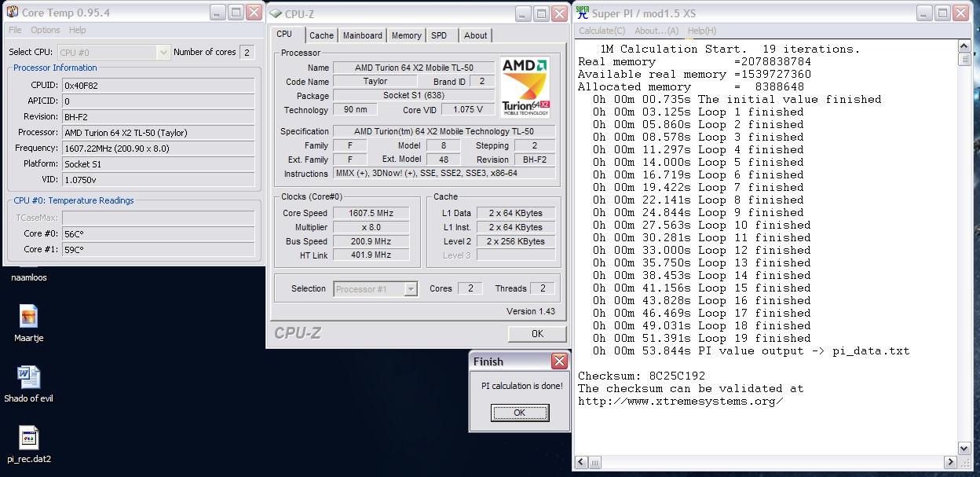
Task: Maximize the Core Temp window
Action: [x=236, y=13]
